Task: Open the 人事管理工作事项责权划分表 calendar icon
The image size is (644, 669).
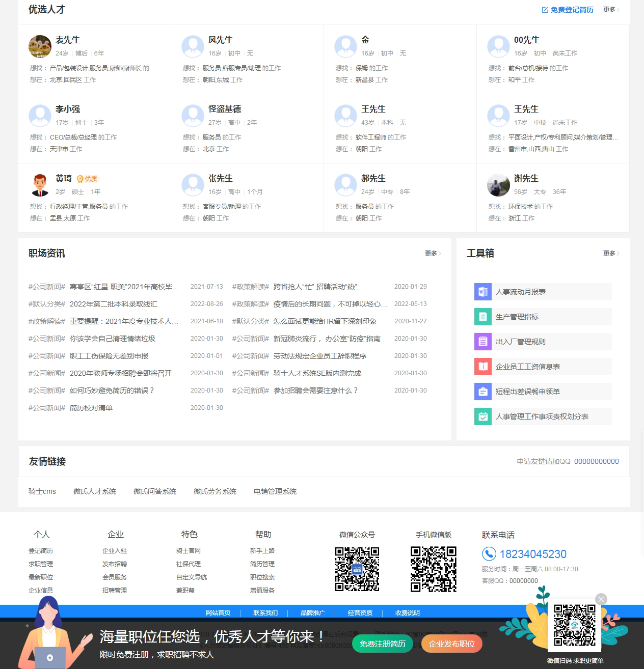Action: pyautogui.click(x=482, y=416)
